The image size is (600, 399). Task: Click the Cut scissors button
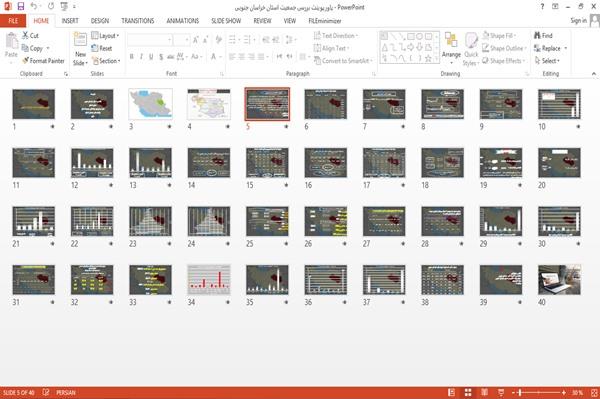[30, 36]
